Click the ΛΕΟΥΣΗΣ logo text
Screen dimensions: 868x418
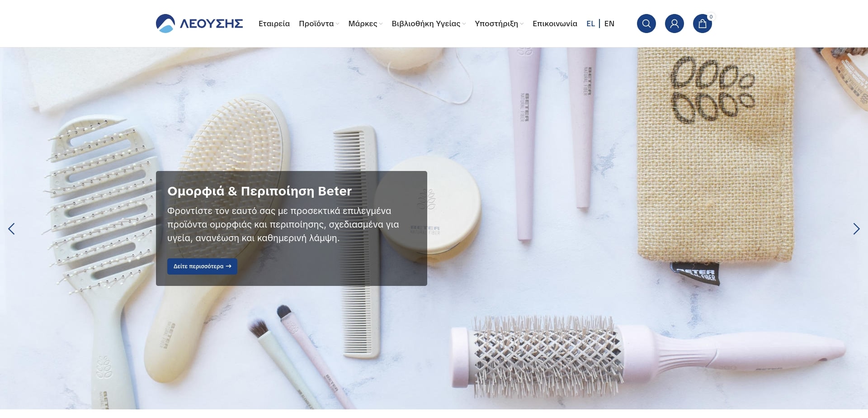click(211, 24)
